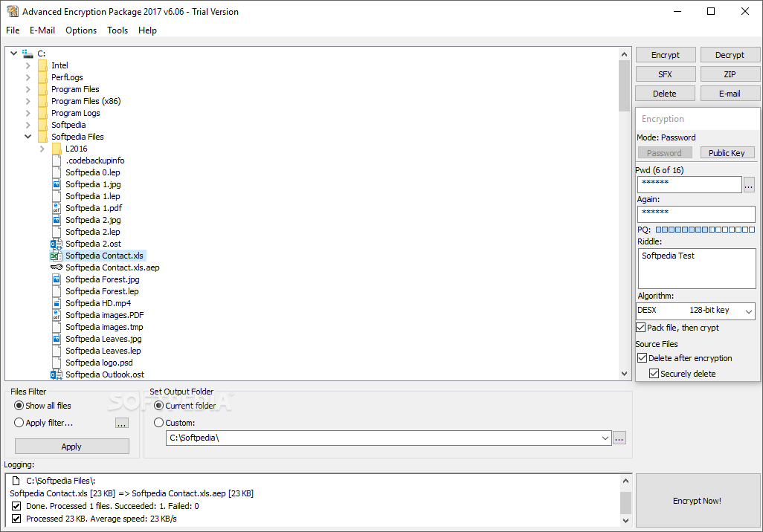Click the Encrypt Now! button
This screenshot has width=763, height=532.
click(698, 501)
